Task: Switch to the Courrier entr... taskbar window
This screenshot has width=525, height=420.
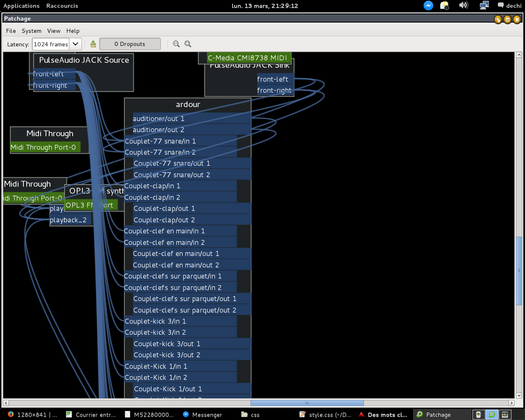Action: [91, 415]
